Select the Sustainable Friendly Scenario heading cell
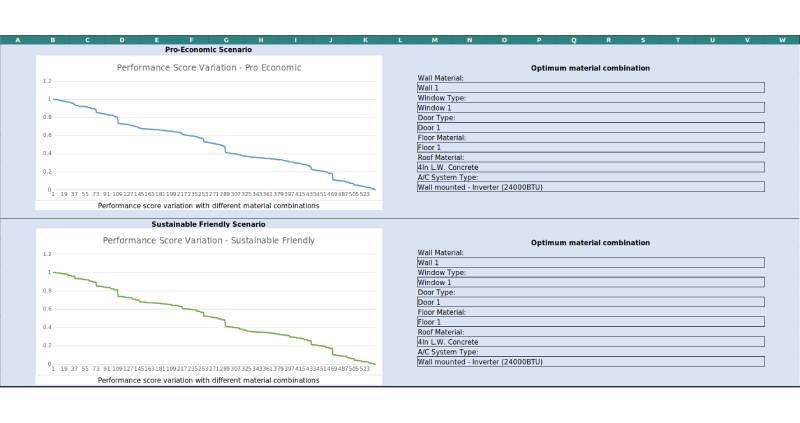This screenshot has width=800, height=423. [x=208, y=224]
